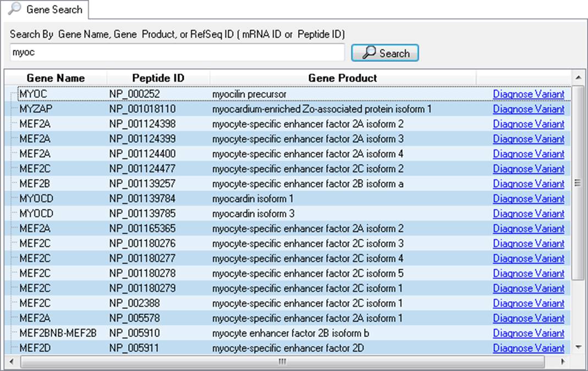Sort by Gene Name column header
This screenshot has width=588, height=371.
(x=56, y=78)
